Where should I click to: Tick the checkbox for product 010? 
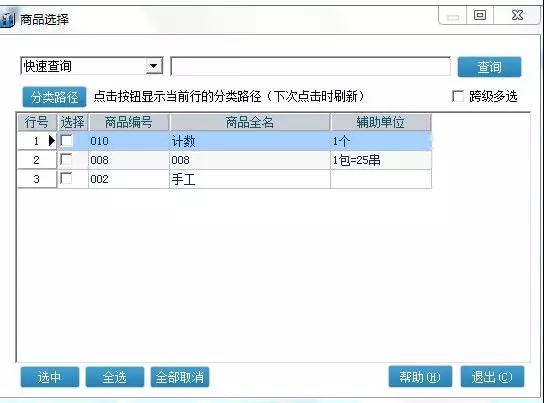(x=66, y=140)
